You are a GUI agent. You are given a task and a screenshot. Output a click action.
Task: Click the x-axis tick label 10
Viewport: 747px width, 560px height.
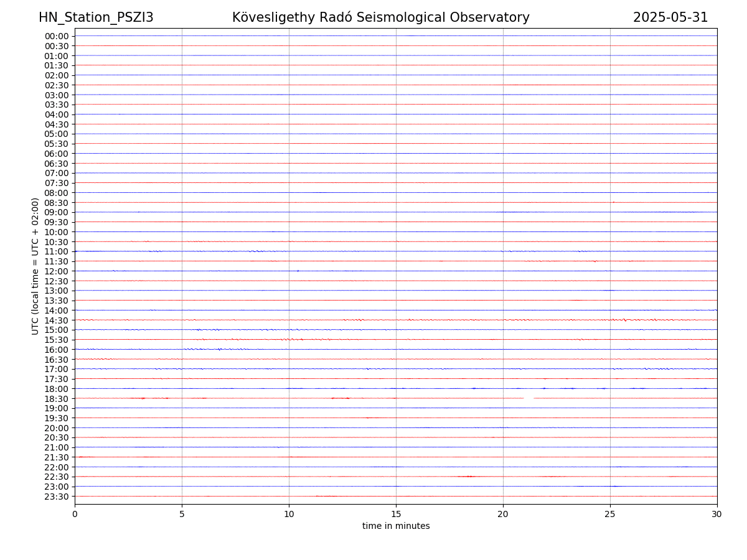point(289,514)
